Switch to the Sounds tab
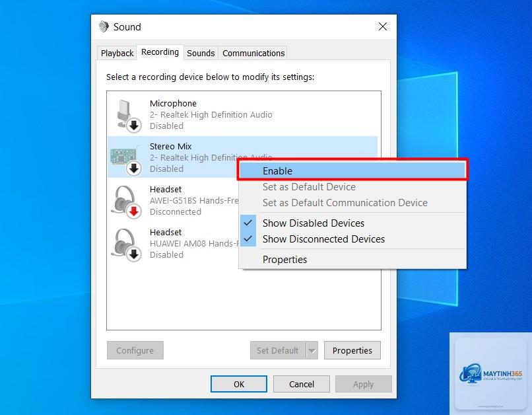 pyautogui.click(x=201, y=54)
